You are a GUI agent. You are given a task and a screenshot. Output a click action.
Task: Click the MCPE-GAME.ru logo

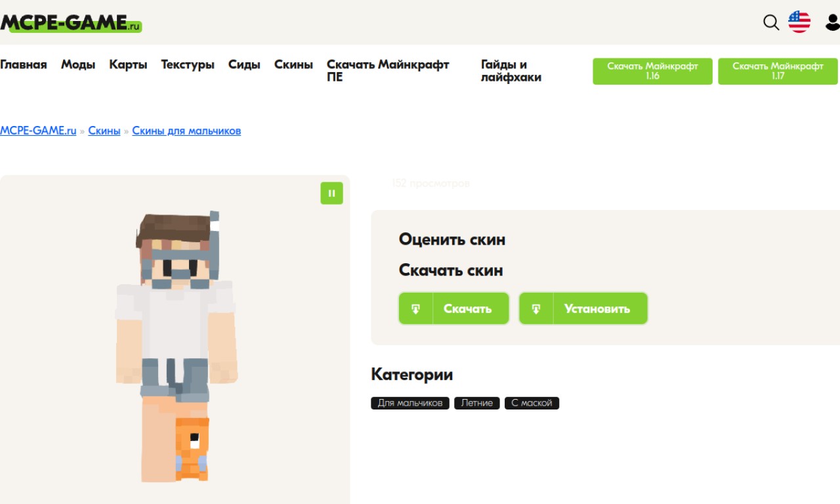tap(71, 23)
